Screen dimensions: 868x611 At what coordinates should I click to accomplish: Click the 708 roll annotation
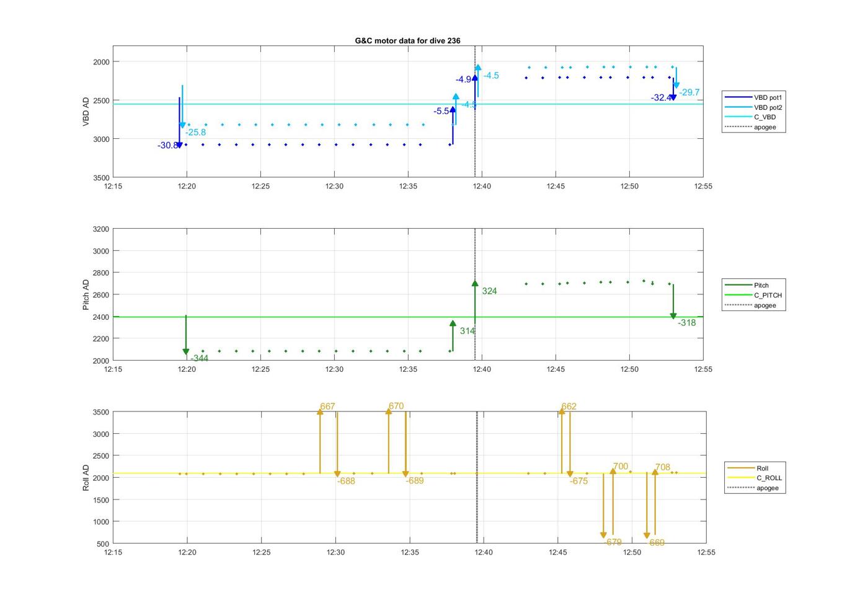[663, 467]
